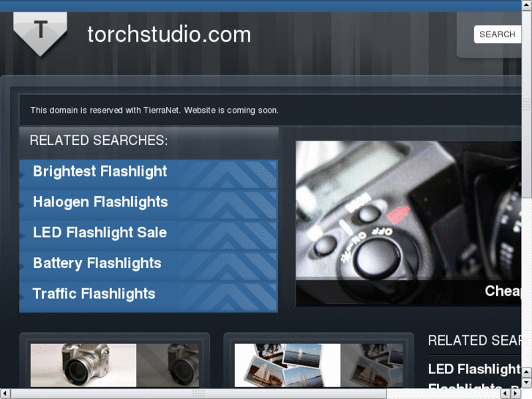The height and width of the screenshot is (399, 532).
Task: Click the horizontal scrollbar left arrow
Action: (4, 394)
